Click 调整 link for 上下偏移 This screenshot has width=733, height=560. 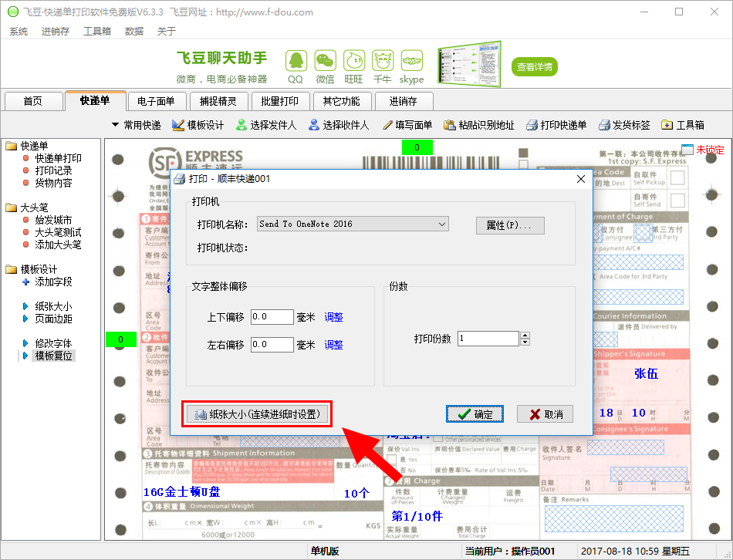point(334,317)
